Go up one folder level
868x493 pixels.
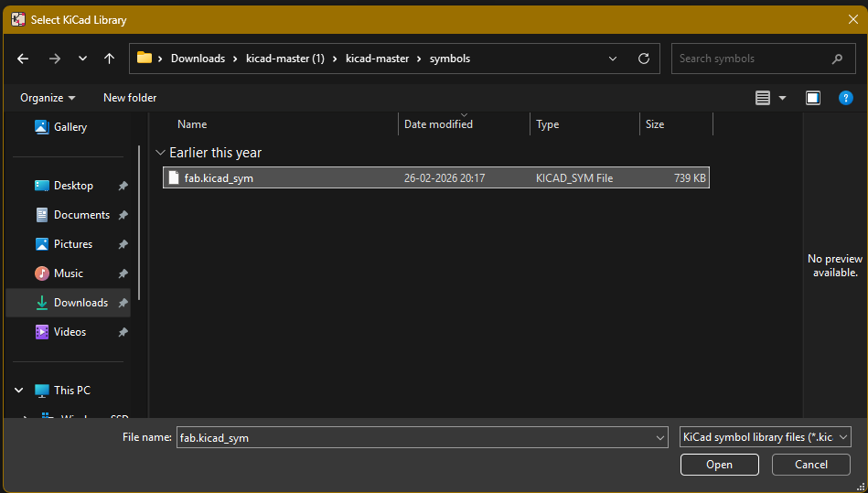click(109, 59)
